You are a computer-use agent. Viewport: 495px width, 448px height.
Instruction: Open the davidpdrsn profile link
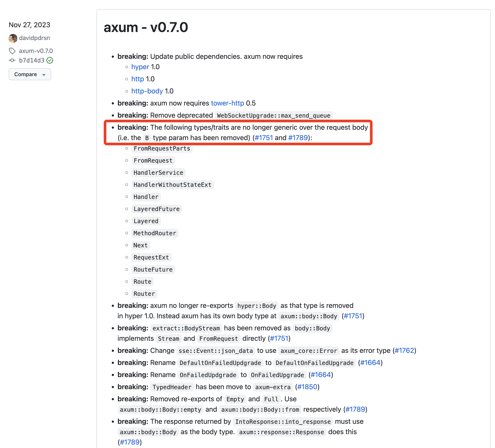(x=34, y=38)
